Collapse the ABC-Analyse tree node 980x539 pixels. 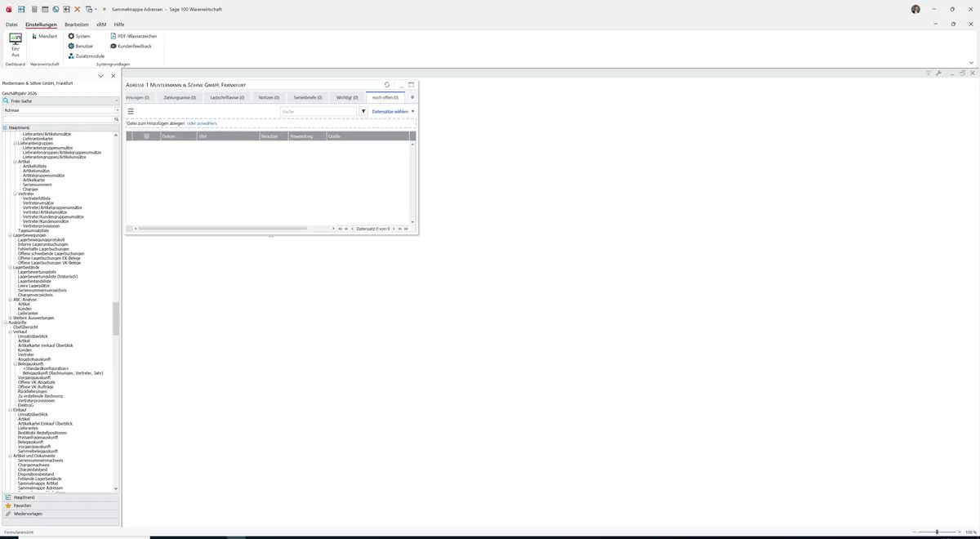[x=11, y=300]
